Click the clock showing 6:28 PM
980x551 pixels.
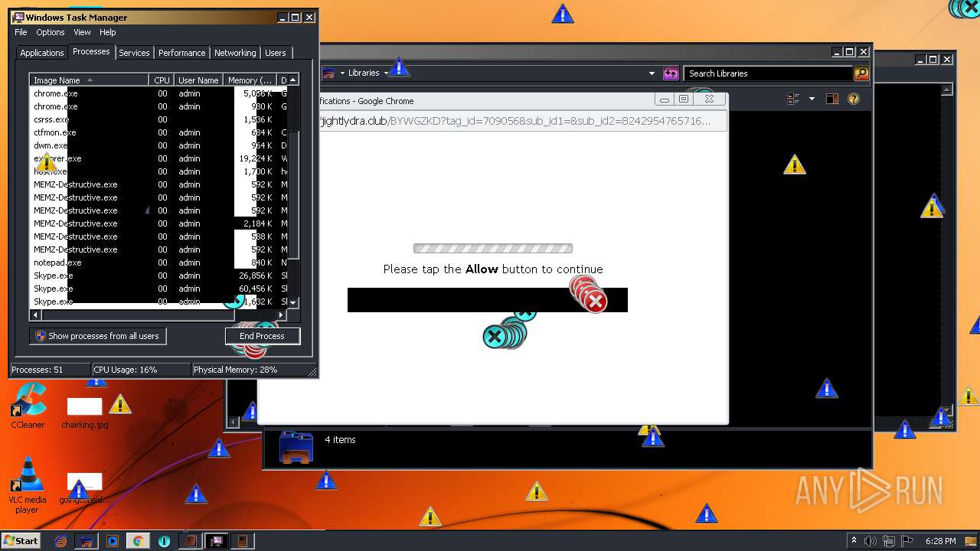pos(940,541)
